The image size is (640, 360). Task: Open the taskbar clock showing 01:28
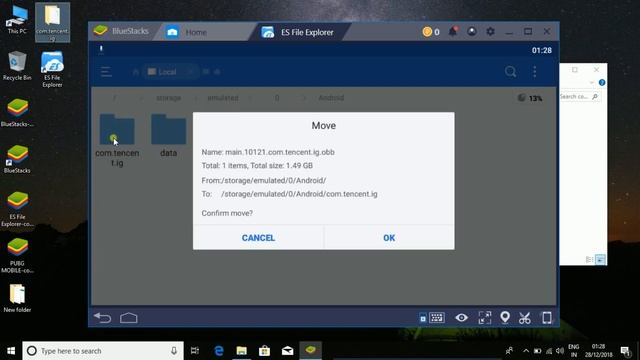[598, 351]
